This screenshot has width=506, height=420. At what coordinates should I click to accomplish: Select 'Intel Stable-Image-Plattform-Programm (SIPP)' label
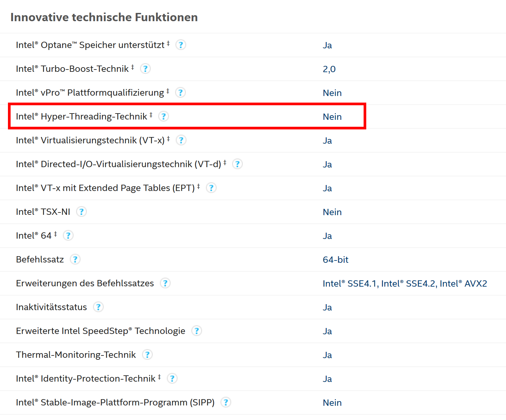coord(115,402)
